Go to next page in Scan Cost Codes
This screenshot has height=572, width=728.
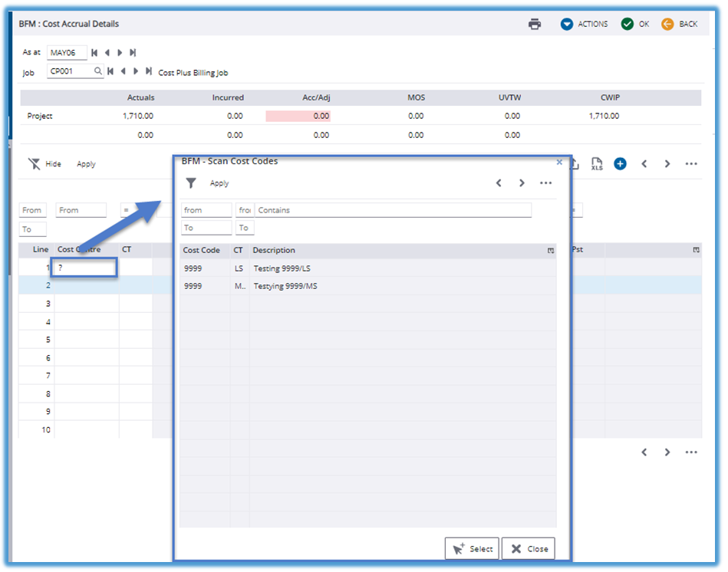coord(522,183)
